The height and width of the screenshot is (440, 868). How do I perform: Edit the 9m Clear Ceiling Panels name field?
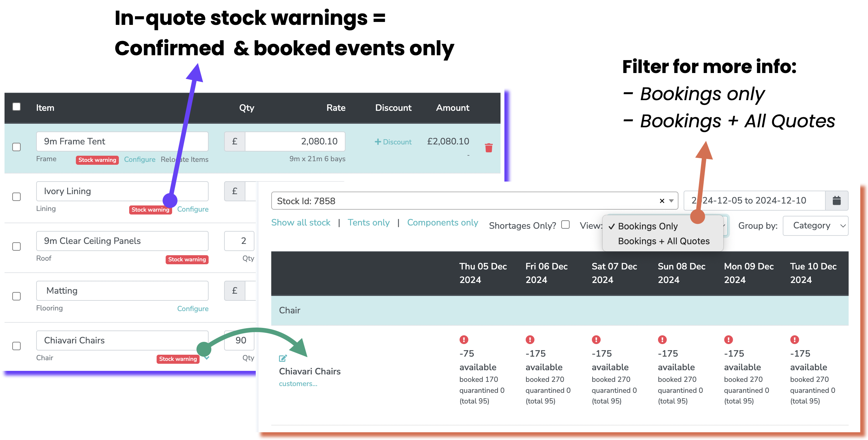click(122, 241)
